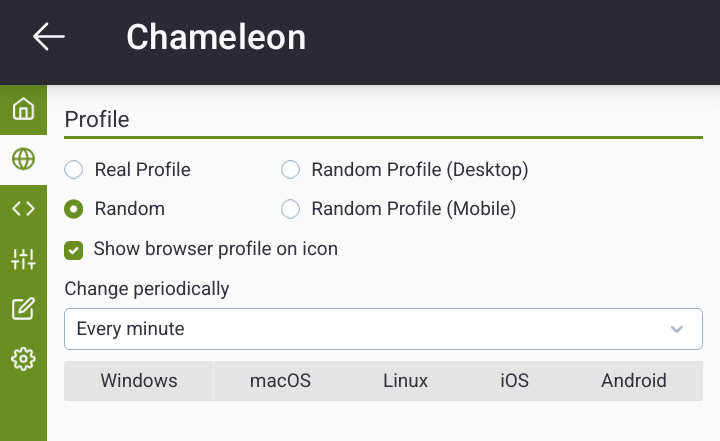Select the globe Profile sidebar icon

[x=23, y=158]
